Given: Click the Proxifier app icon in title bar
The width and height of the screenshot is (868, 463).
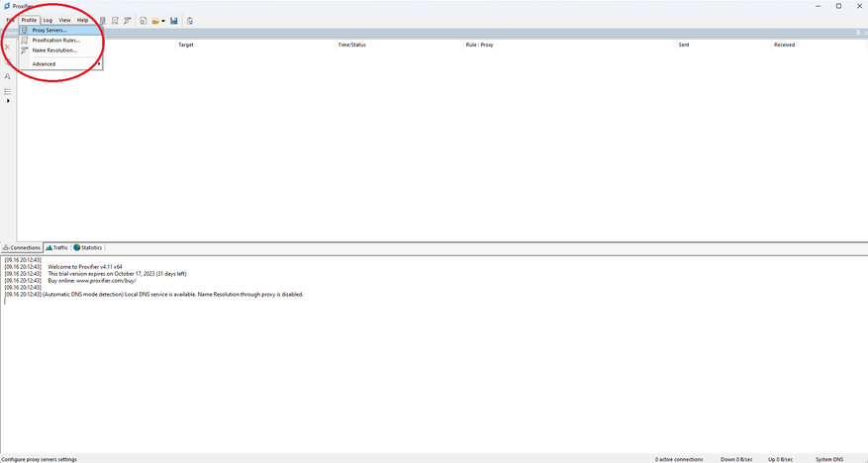Looking at the screenshot, I should pos(7,6).
